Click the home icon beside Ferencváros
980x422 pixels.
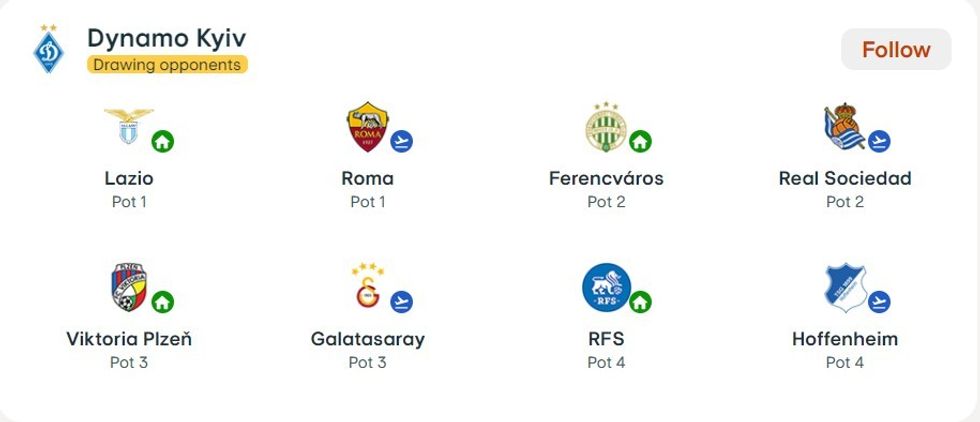point(640,141)
